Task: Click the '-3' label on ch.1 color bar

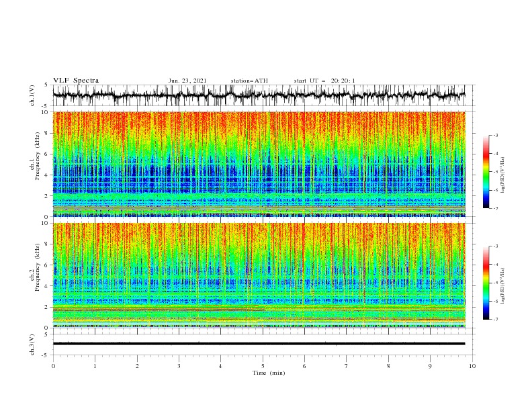Action: tap(496, 135)
